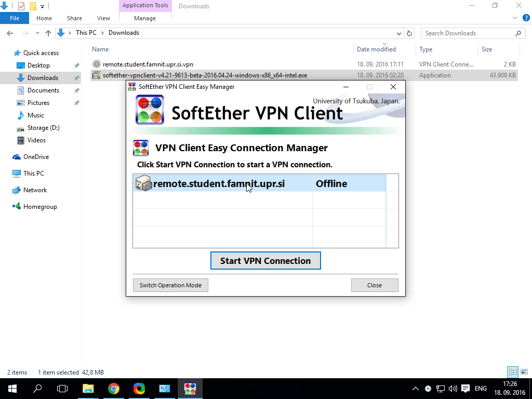Click small icon beside Easy Connection Manager heading
Screen dimensions: 532x399
pos(141,148)
